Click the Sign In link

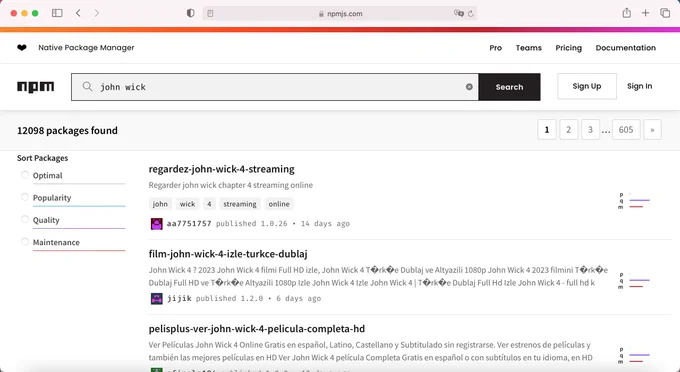639,86
